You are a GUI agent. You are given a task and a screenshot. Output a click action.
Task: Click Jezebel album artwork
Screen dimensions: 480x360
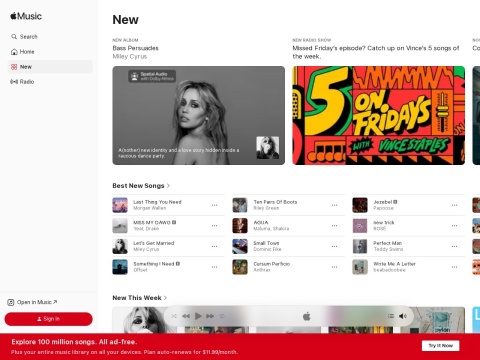pyautogui.click(x=360, y=205)
